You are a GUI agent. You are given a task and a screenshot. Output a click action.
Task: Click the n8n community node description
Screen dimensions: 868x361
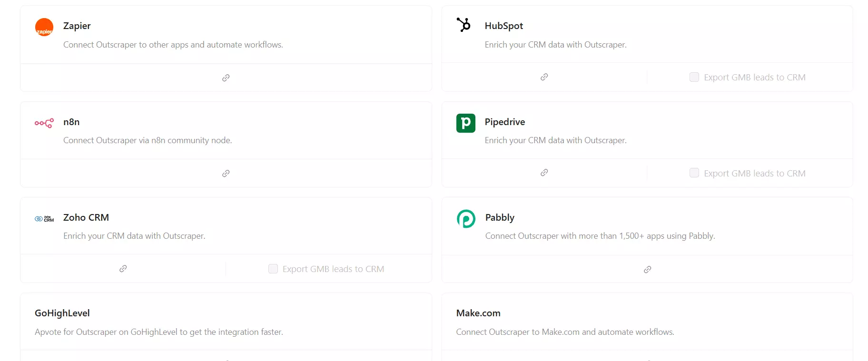148,140
